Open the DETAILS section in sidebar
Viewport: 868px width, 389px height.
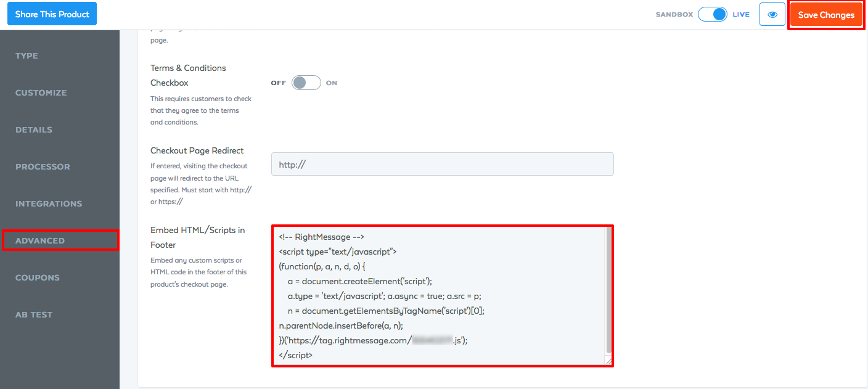point(34,130)
